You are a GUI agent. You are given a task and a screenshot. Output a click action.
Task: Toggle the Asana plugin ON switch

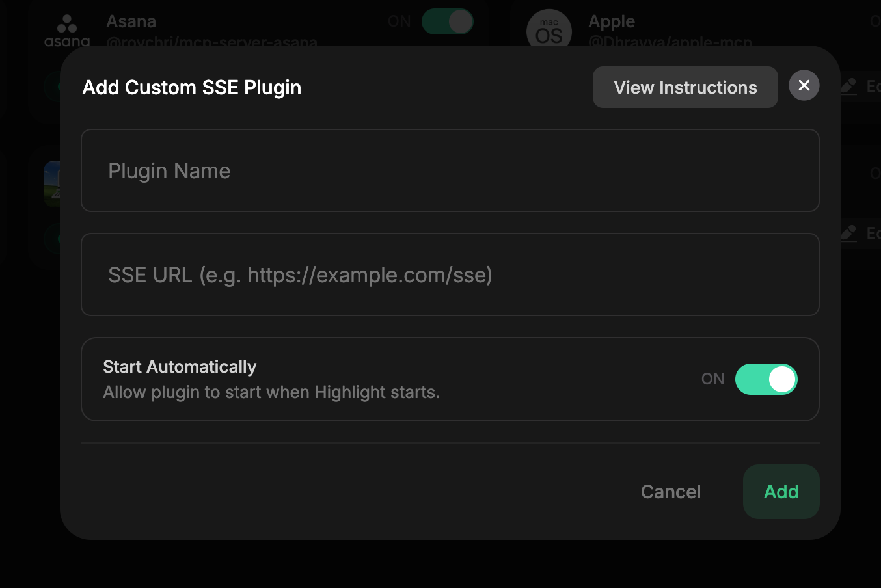pyautogui.click(x=448, y=21)
